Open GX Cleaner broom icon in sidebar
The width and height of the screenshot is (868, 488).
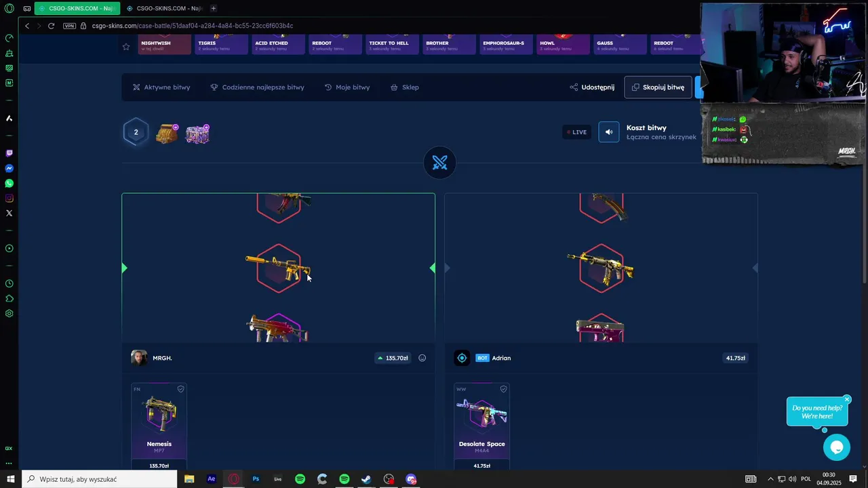tap(9, 53)
